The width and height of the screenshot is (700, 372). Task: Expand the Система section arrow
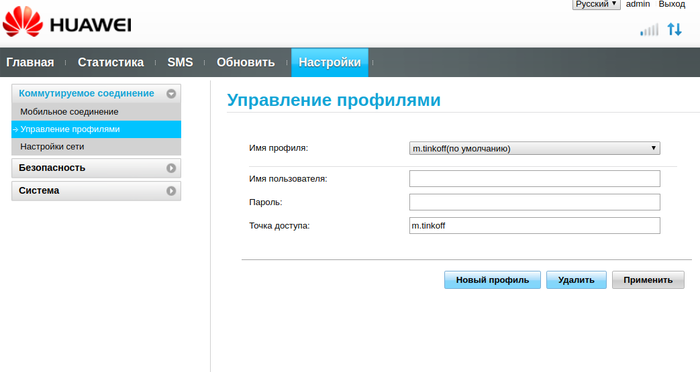(x=171, y=191)
